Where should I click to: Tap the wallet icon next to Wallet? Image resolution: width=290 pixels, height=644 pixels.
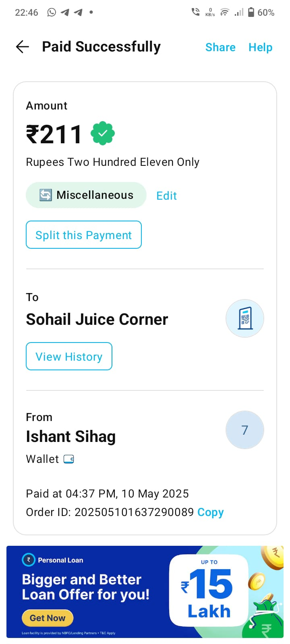(x=69, y=459)
